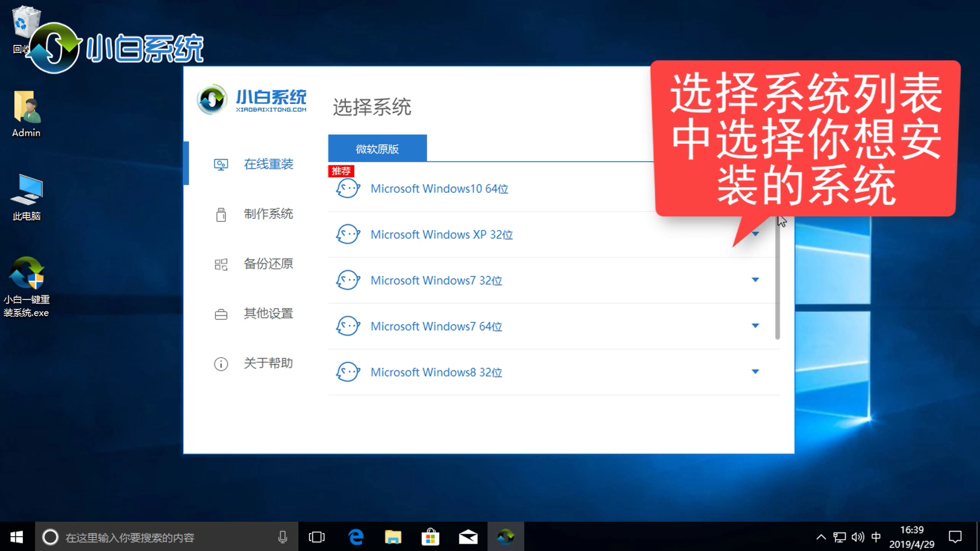Switch to the 备份还原 menu item
The height and width of the screenshot is (551, 980).
[x=268, y=264]
